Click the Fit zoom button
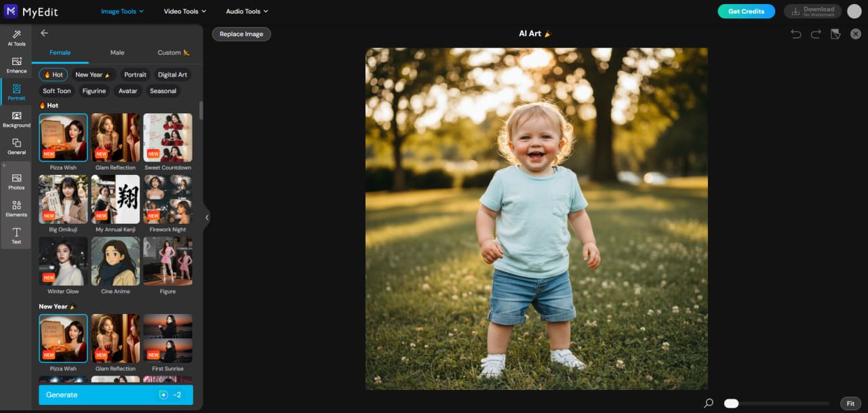 850,404
